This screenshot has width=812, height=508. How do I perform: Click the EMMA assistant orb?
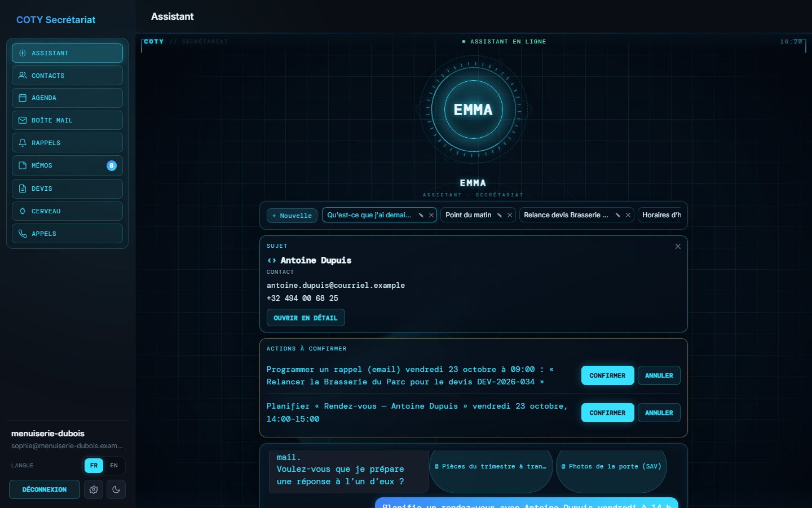click(473, 110)
